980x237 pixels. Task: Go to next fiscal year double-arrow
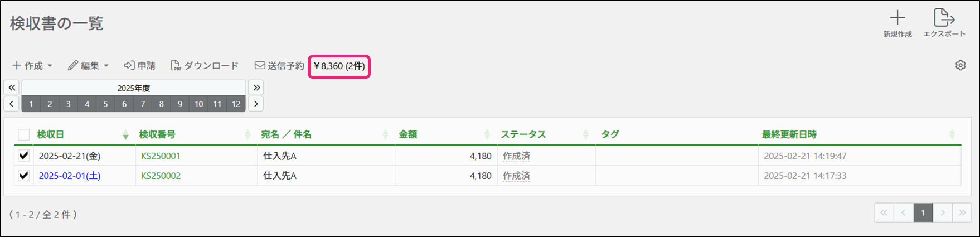tap(256, 88)
